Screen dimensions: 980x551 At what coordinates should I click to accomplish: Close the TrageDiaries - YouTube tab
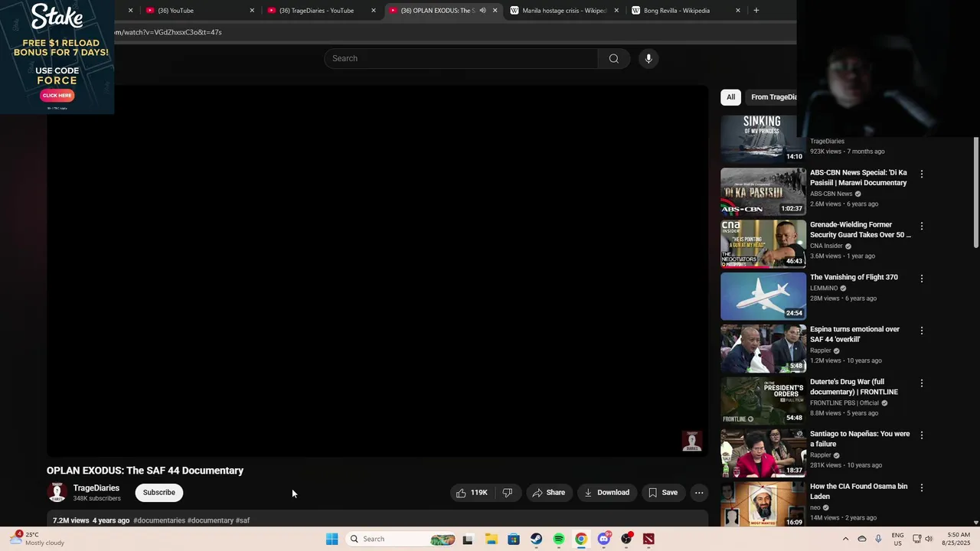[374, 11]
